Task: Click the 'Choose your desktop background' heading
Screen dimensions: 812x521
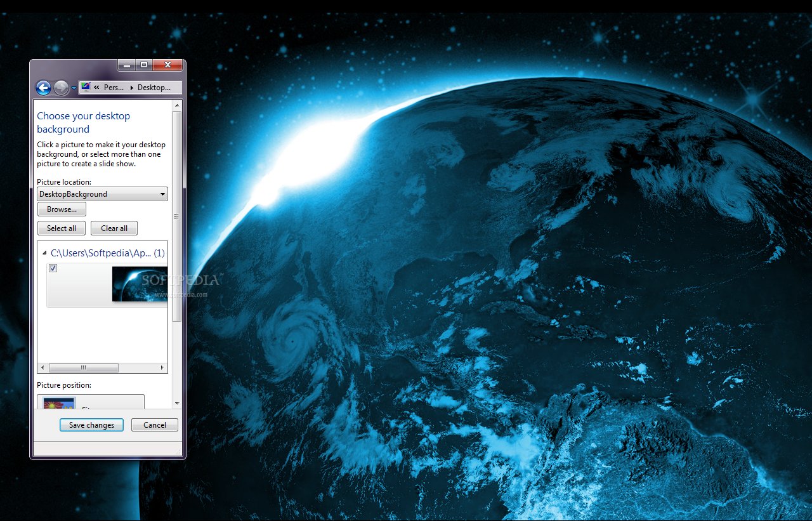Action: 83,122
